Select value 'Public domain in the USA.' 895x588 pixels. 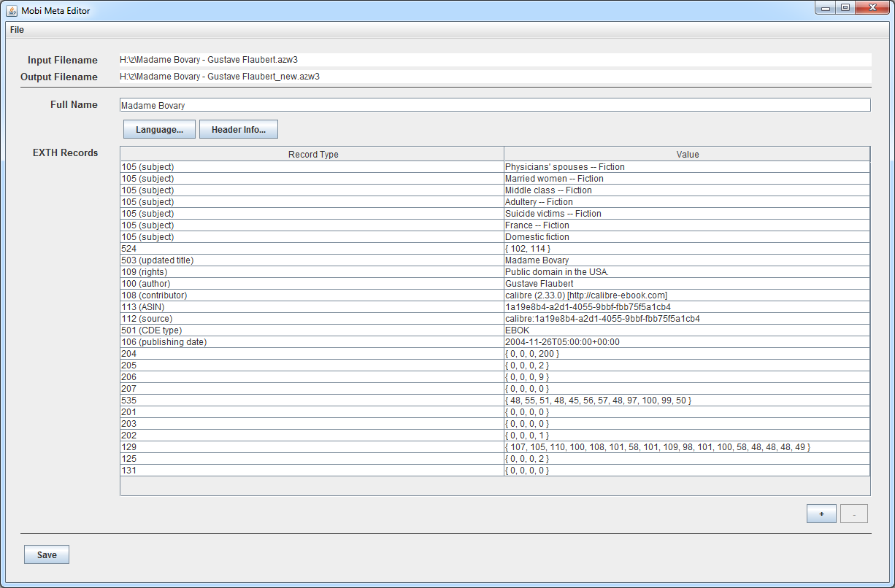tap(687, 272)
